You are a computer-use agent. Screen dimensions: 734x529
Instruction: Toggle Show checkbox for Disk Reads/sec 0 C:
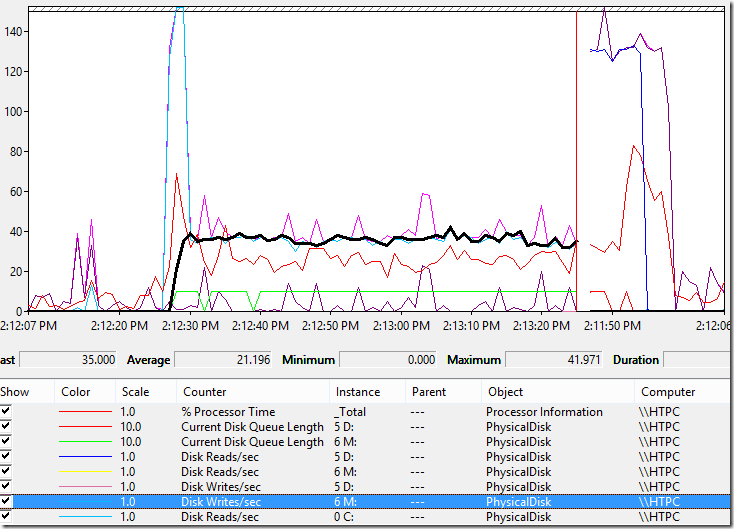pos(6,516)
